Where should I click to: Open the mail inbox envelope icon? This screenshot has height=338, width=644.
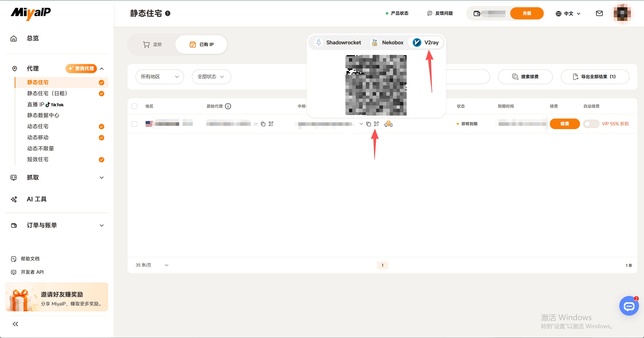(x=599, y=13)
